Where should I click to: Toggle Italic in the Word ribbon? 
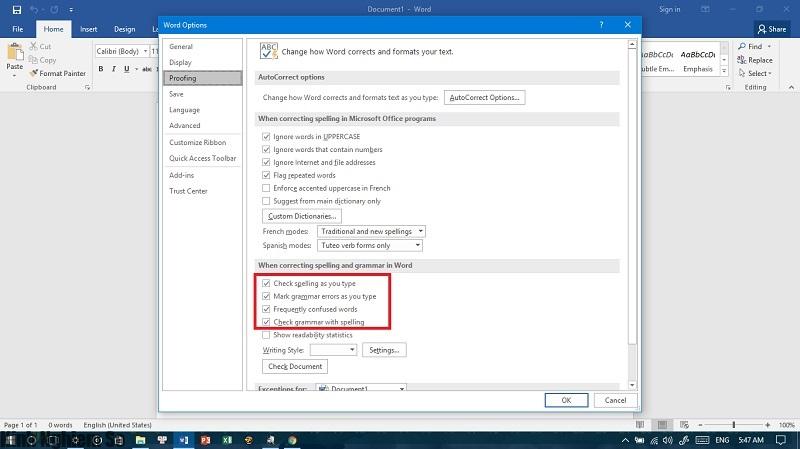(x=113, y=69)
